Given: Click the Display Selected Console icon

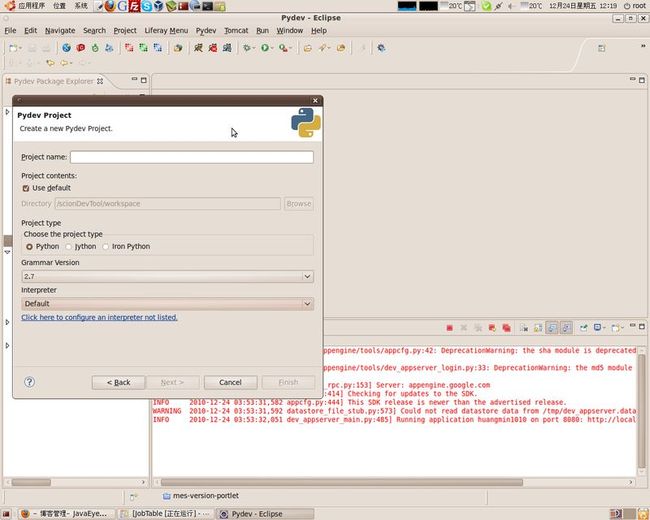Looking at the screenshot, I should 597,328.
